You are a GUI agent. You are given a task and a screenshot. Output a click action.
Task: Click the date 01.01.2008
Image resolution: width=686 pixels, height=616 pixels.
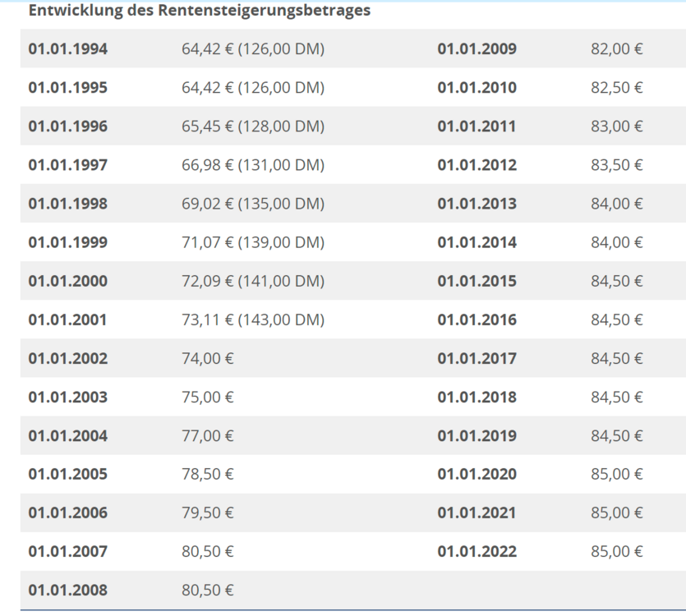click(68, 591)
